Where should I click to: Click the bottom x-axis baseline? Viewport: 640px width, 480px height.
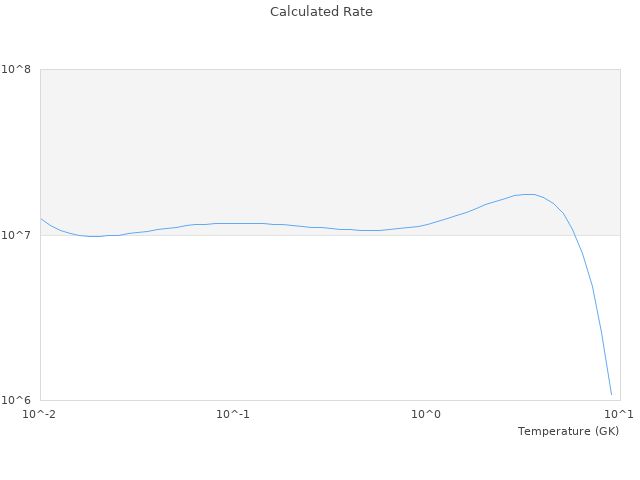tap(330, 400)
